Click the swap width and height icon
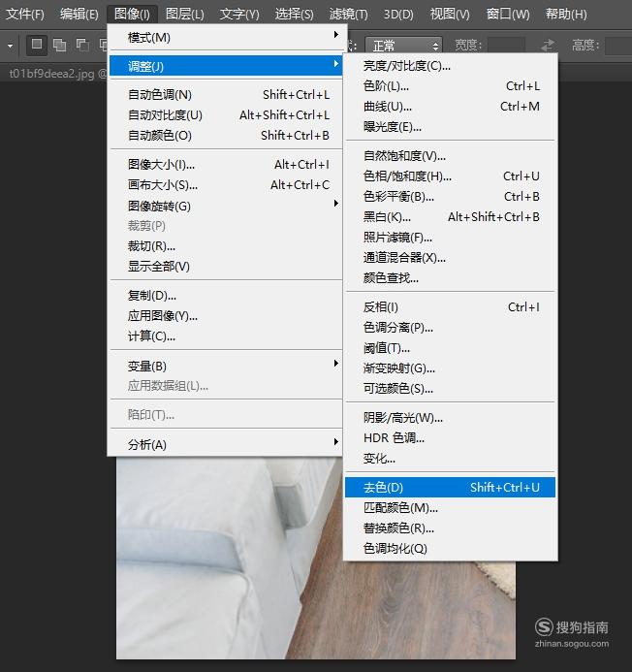This screenshot has width=632, height=672. point(547,45)
